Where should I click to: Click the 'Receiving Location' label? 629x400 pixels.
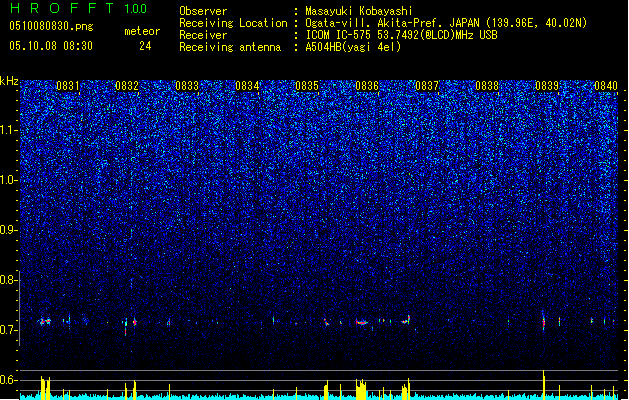click(x=233, y=23)
